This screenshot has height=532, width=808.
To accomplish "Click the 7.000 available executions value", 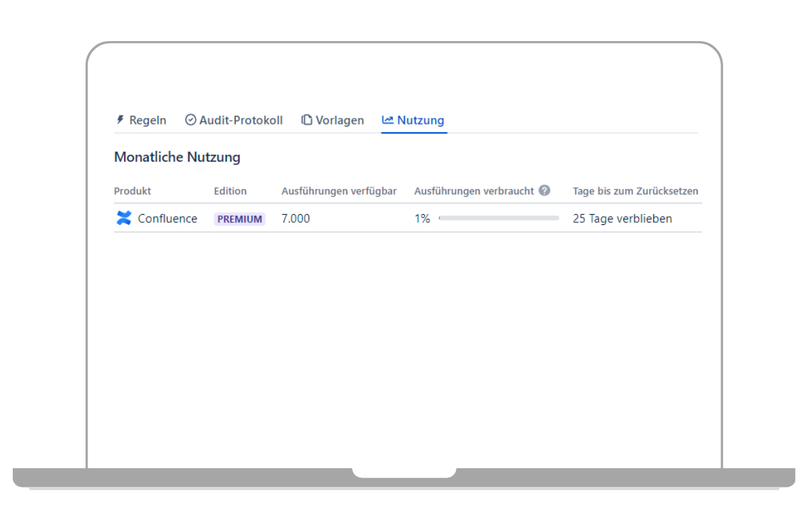I will point(296,219).
